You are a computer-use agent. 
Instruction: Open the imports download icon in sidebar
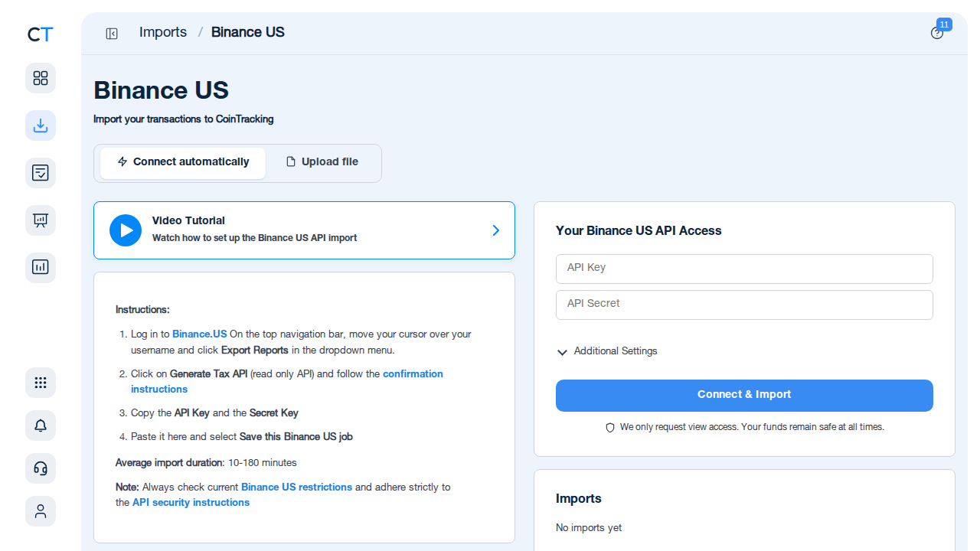41,126
